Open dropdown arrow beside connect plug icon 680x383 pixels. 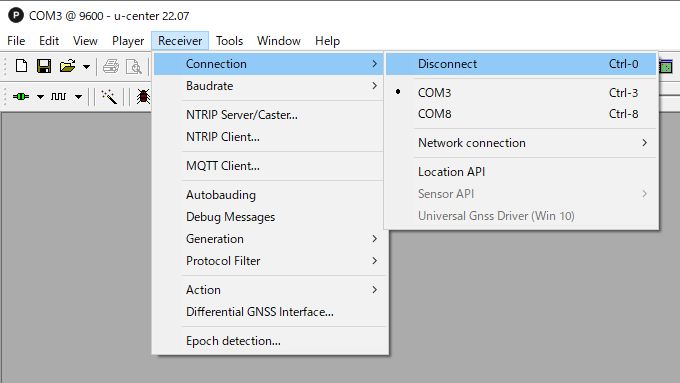tap(40, 97)
